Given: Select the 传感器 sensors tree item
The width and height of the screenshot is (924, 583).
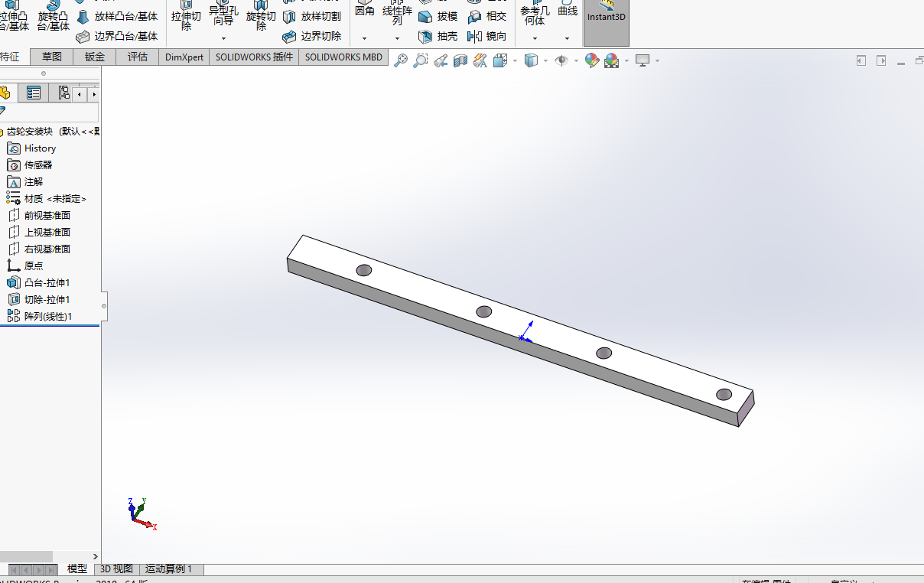Looking at the screenshot, I should pos(30,165).
